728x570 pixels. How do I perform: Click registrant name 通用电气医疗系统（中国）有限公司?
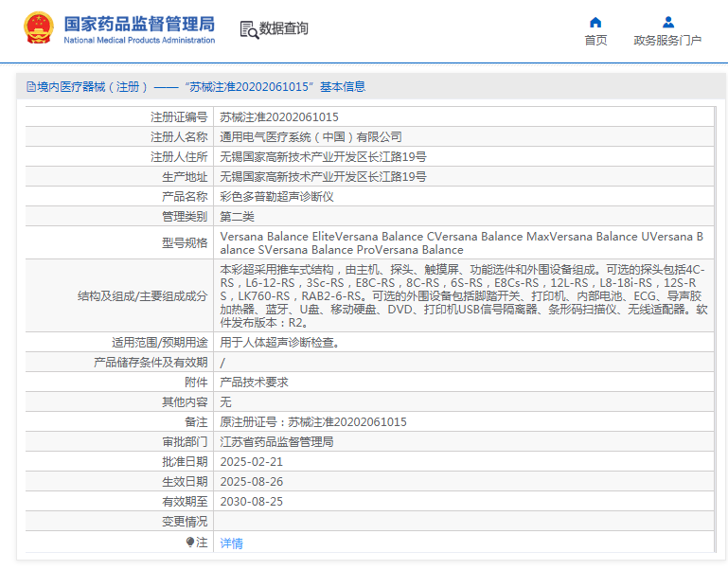[311, 137]
